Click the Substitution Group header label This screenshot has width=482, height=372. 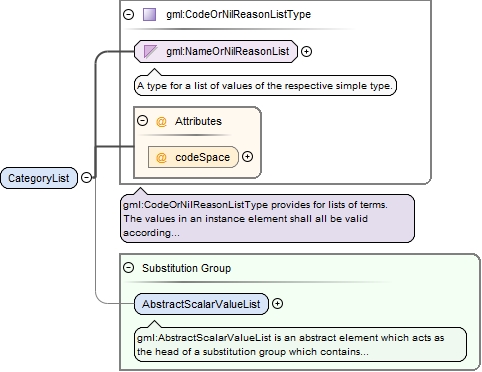click(186, 268)
